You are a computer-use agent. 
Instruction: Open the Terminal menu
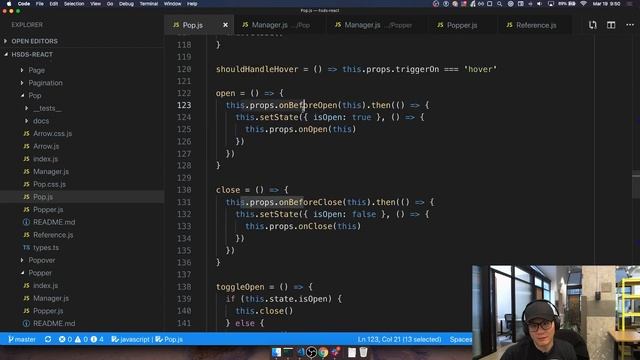pos(149,4)
